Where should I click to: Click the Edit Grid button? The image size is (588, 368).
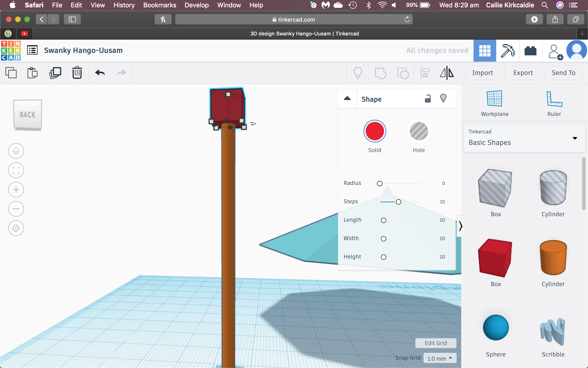click(x=436, y=343)
